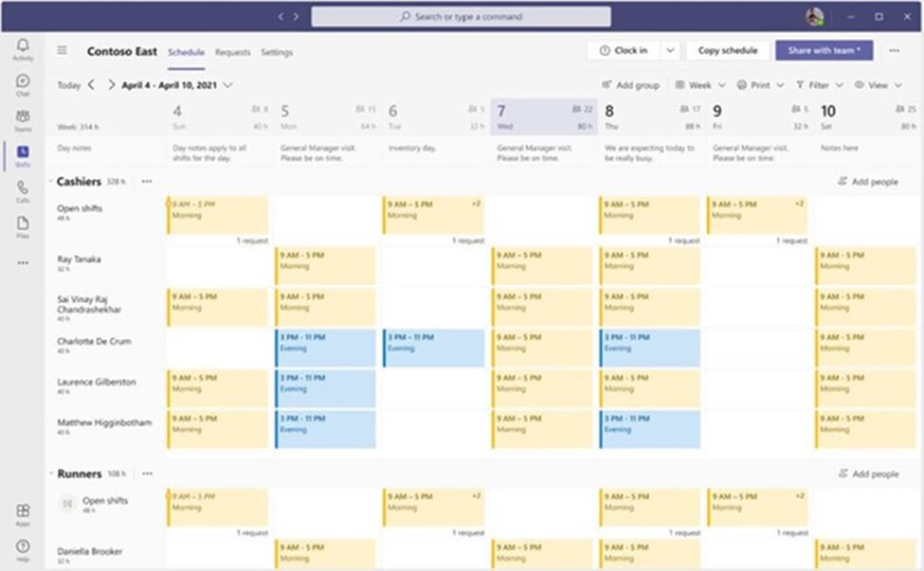Click the Contoso East team title
The image size is (924, 571).
click(122, 51)
